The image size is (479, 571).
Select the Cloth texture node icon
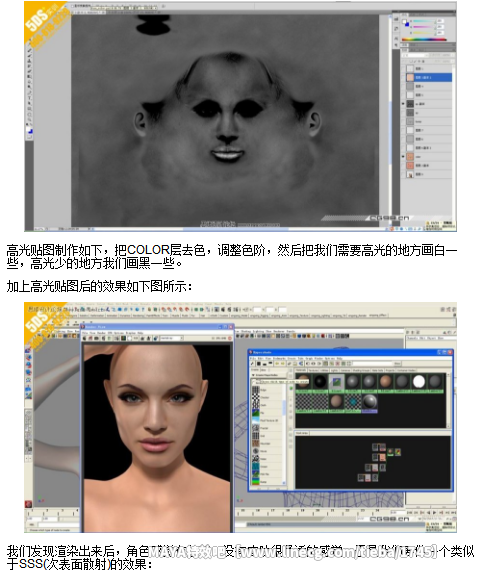[x=256, y=405]
